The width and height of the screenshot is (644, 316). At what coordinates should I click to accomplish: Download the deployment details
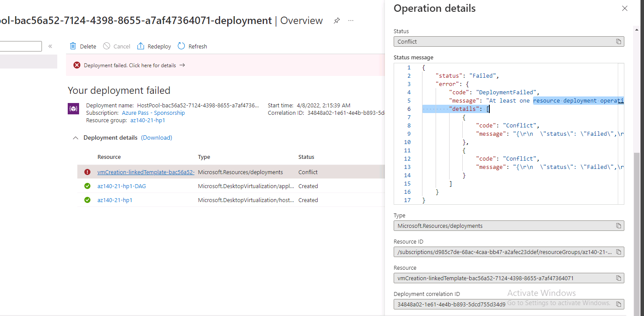156,137
